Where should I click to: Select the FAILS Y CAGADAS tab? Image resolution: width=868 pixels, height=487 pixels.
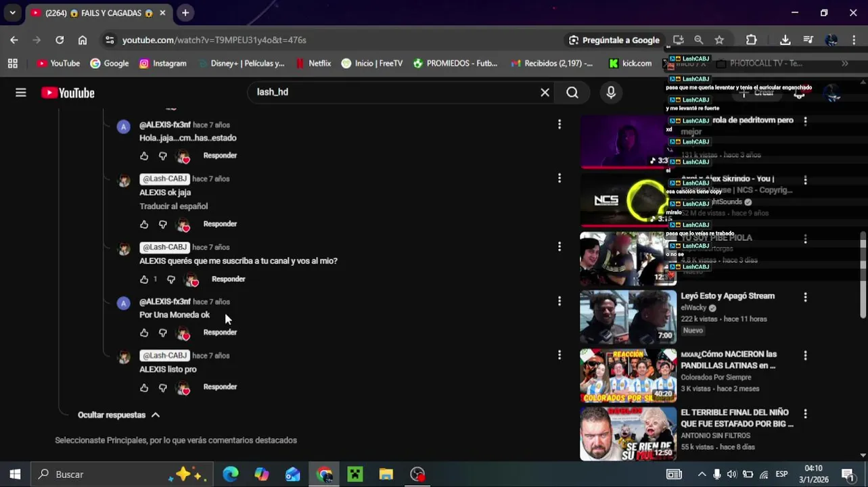tap(98, 13)
